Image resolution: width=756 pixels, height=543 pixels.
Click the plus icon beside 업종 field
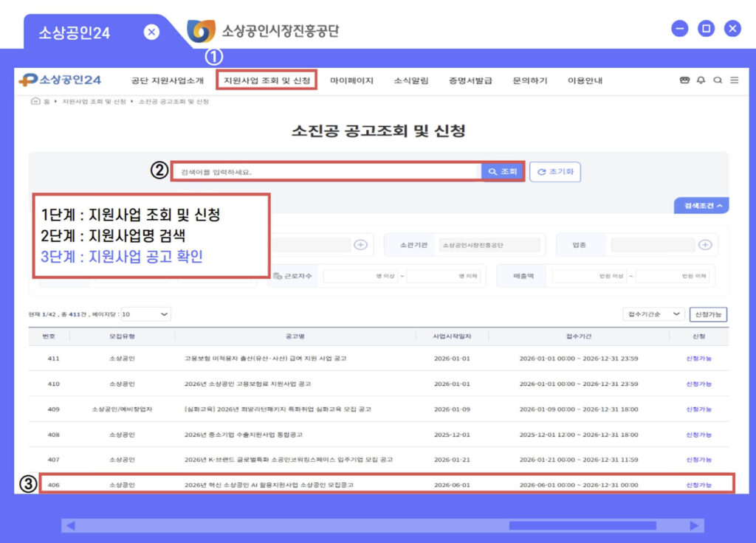coord(705,245)
